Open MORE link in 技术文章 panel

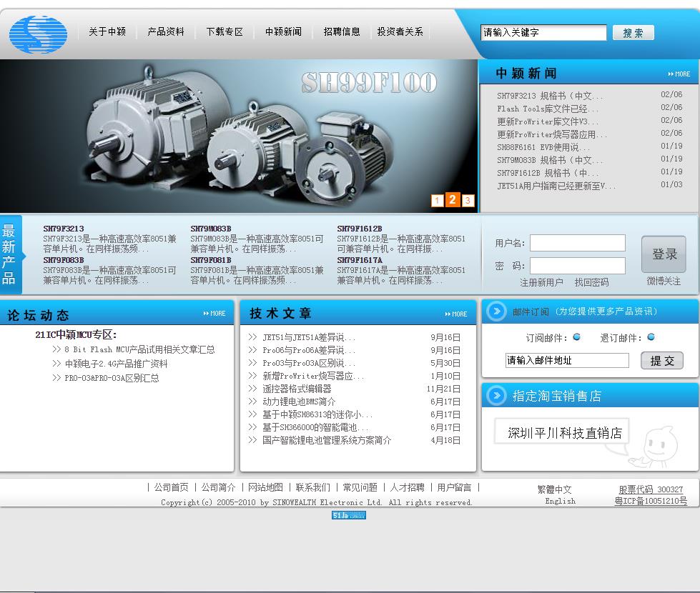coord(455,314)
